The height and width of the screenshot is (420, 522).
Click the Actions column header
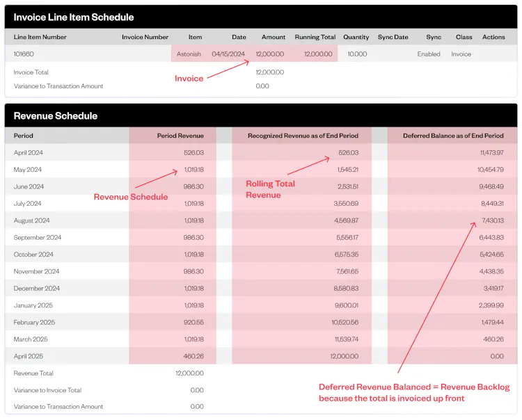[493, 38]
